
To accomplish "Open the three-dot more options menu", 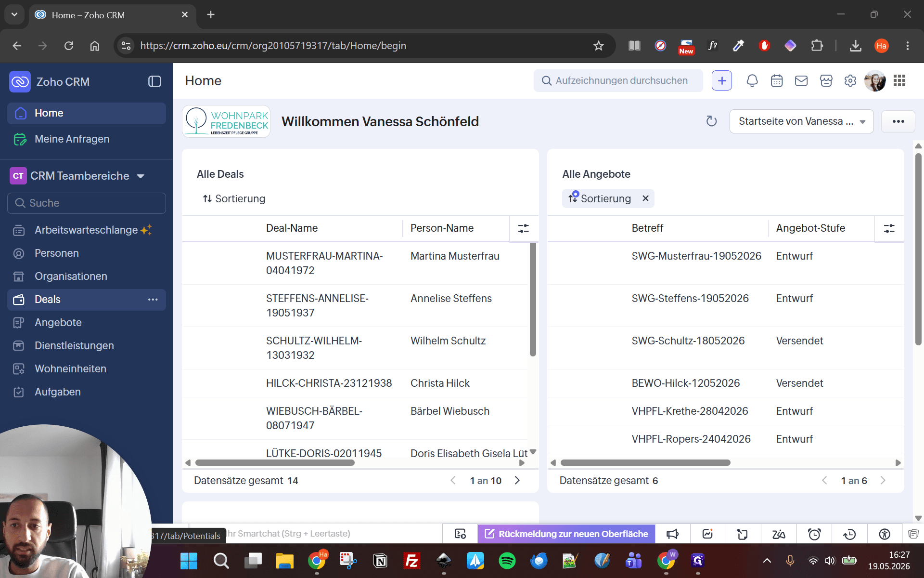I will (x=898, y=121).
